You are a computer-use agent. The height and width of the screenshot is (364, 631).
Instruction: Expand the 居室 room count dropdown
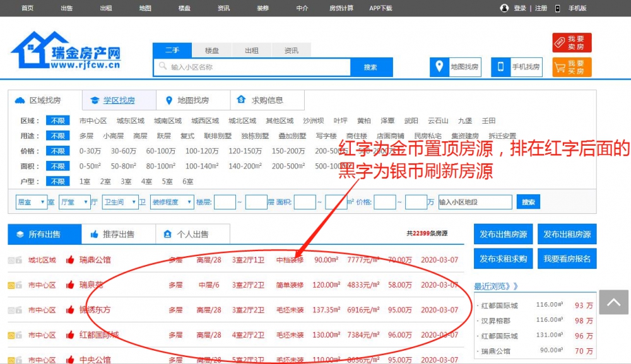pos(32,203)
